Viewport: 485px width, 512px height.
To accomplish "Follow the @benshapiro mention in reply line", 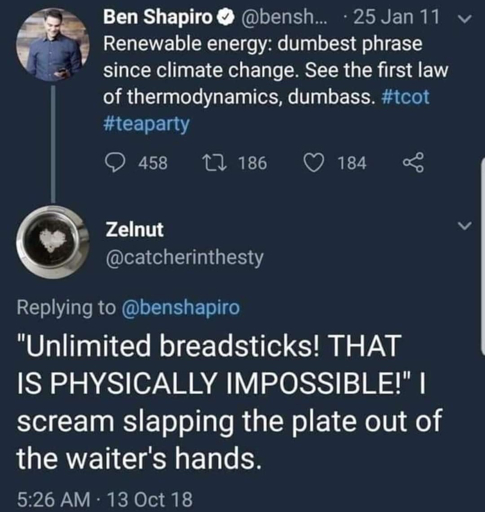I will click(x=181, y=307).
